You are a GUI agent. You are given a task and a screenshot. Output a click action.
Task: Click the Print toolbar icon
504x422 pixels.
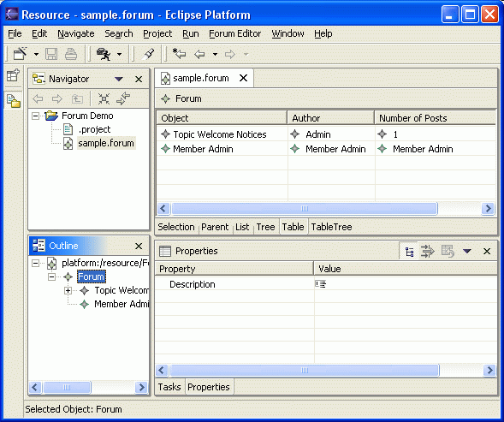[x=71, y=54]
